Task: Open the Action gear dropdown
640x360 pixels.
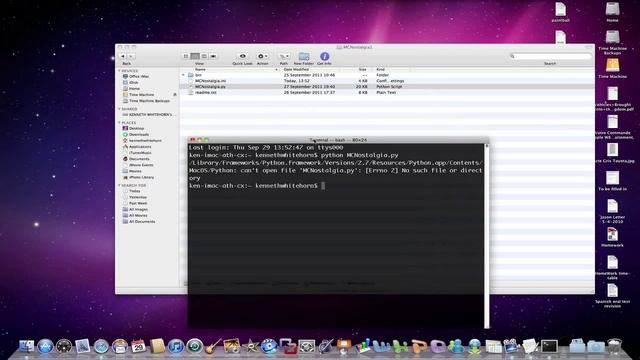Action: [x=262, y=56]
